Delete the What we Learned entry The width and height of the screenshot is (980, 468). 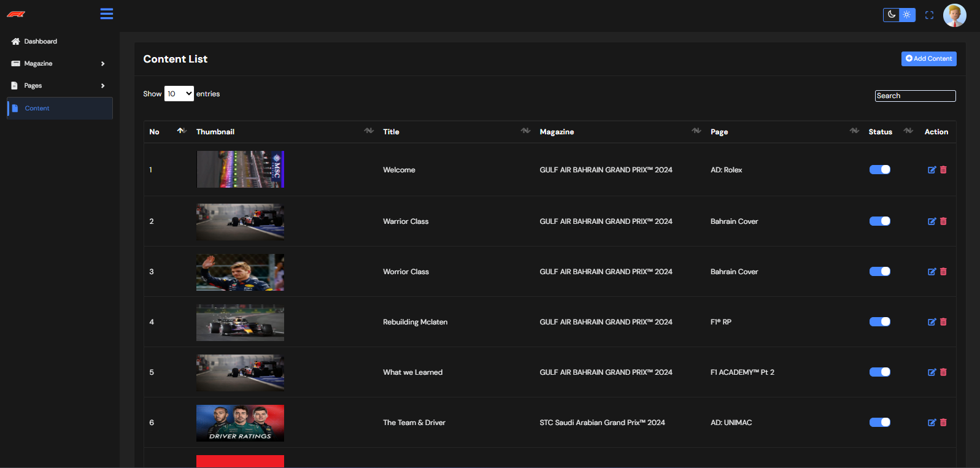pos(943,372)
